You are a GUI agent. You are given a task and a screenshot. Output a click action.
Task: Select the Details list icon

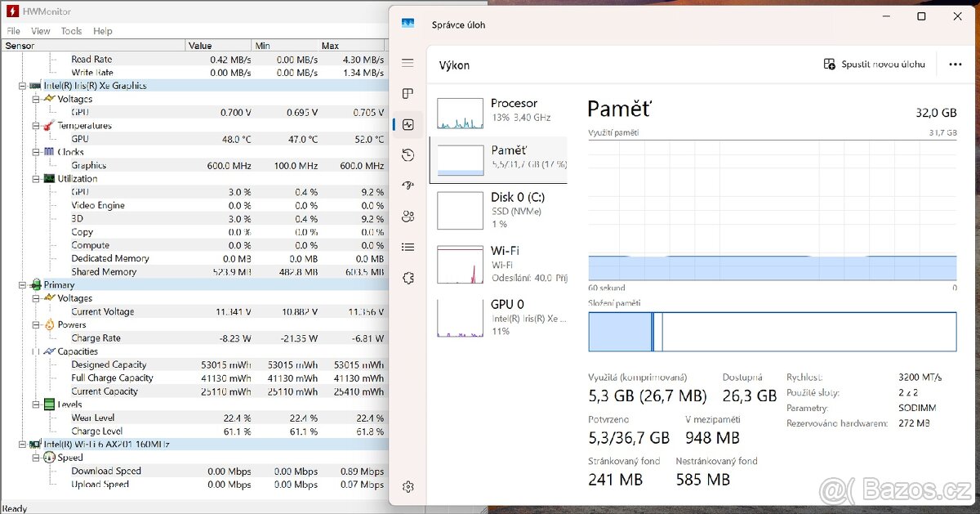[x=408, y=247]
